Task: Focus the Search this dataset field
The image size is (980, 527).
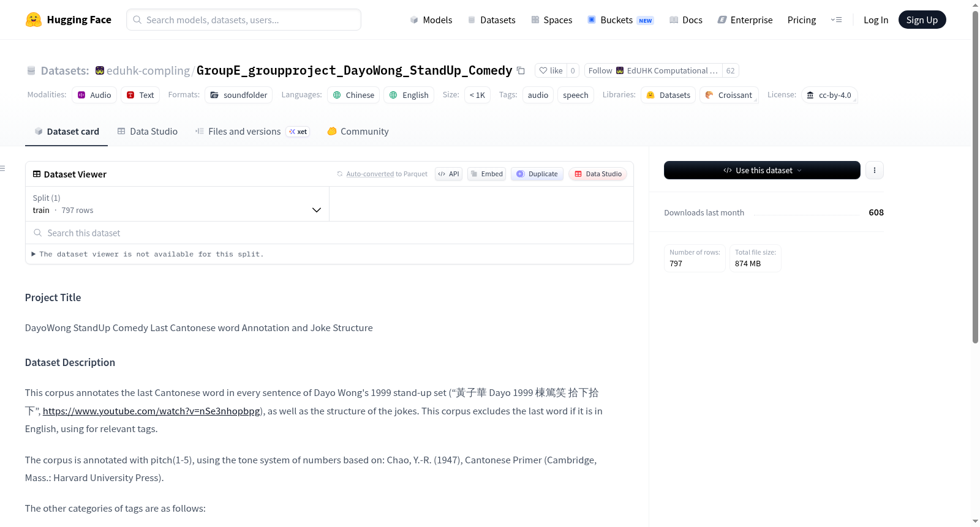Action: [x=330, y=233]
